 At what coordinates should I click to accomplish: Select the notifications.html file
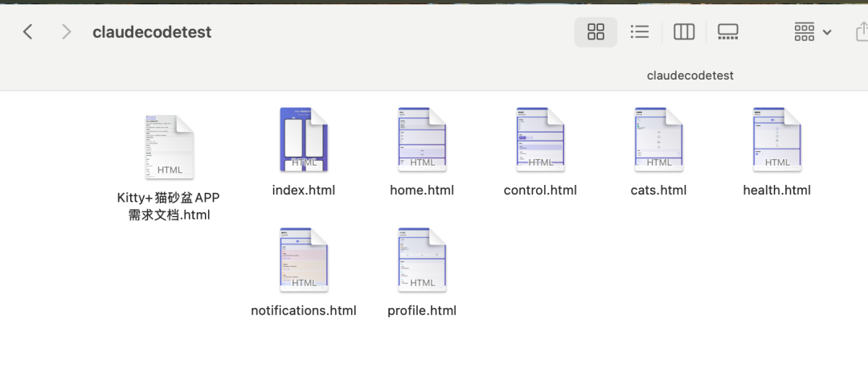click(x=304, y=260)
